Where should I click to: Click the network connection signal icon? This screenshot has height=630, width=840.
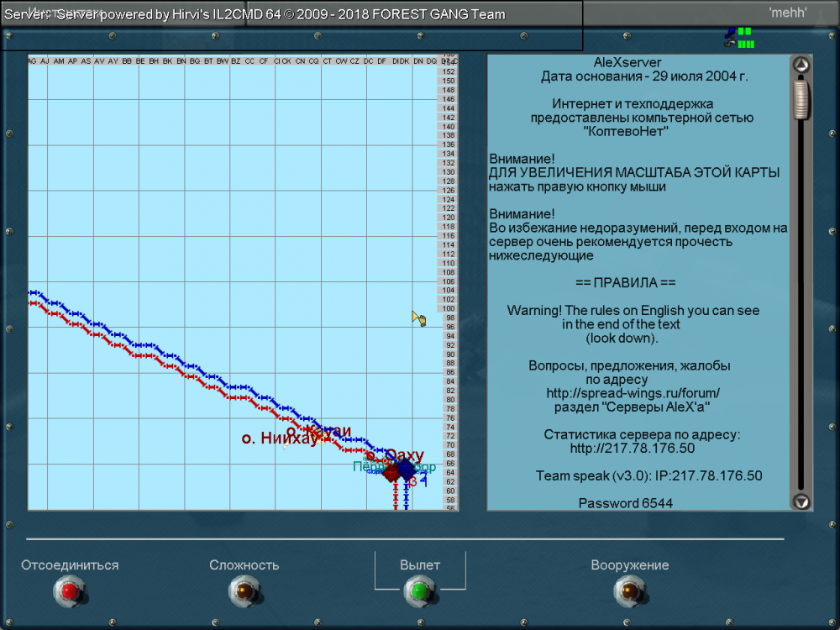coord(746,38)
